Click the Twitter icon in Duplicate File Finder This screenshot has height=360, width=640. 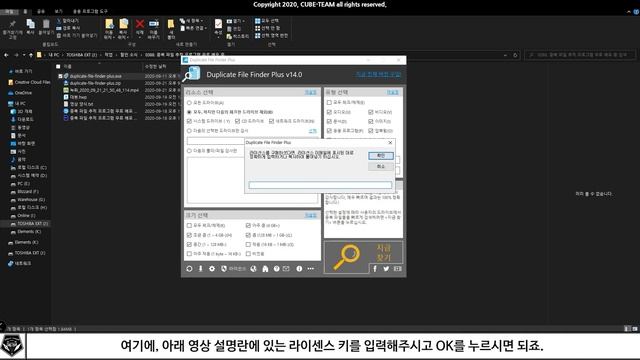[x=386, y=269]
